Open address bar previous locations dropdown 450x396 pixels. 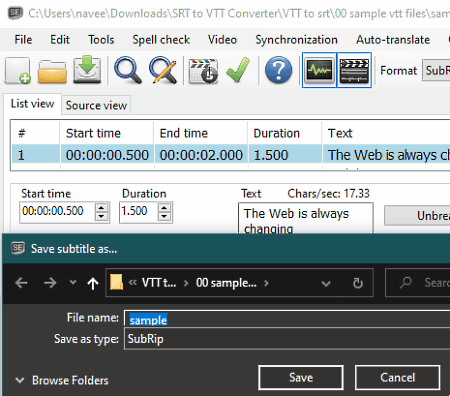coord(326,283)
